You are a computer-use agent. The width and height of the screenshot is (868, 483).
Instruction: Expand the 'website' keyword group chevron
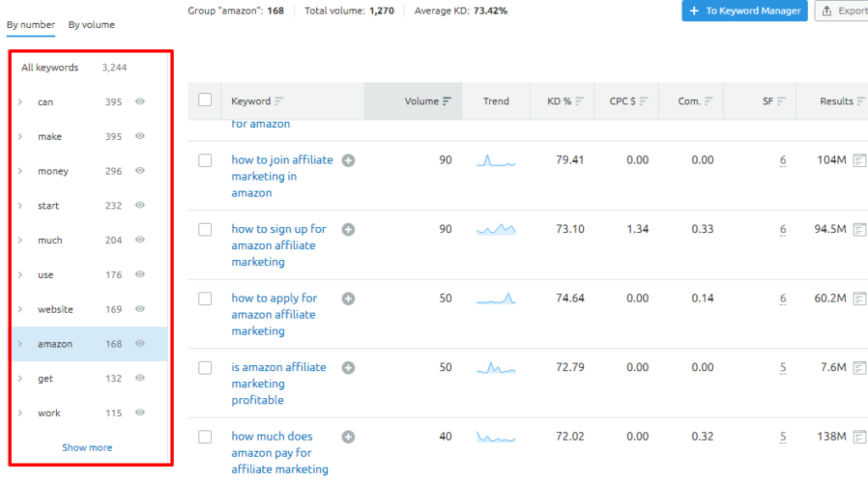coord(20,309)
